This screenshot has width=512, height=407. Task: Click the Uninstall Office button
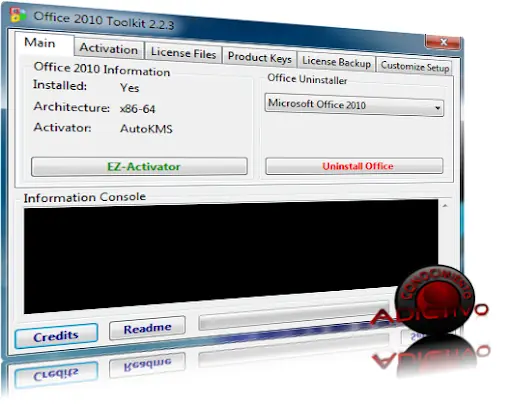pos(354,166)
